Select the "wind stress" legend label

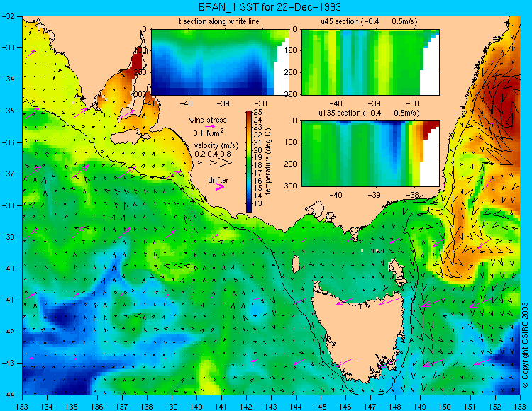tap(208, 120)
